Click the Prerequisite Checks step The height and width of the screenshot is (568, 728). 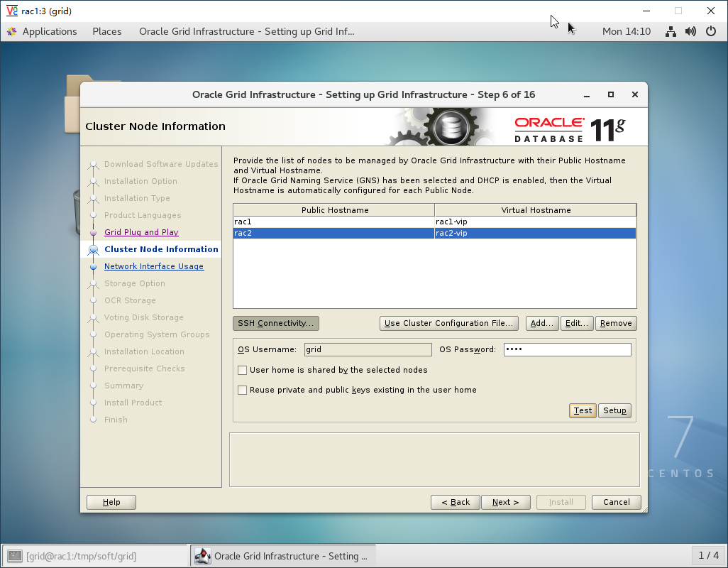[144, 368]
